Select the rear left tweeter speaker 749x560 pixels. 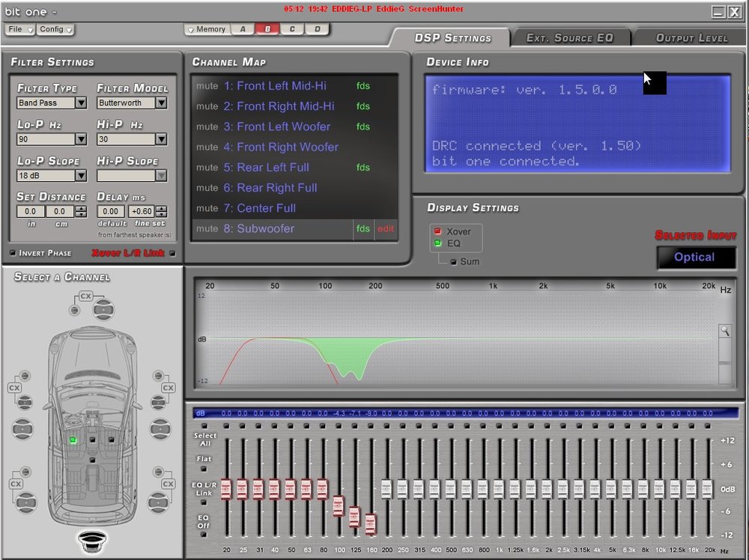click(x=25, y=472)
